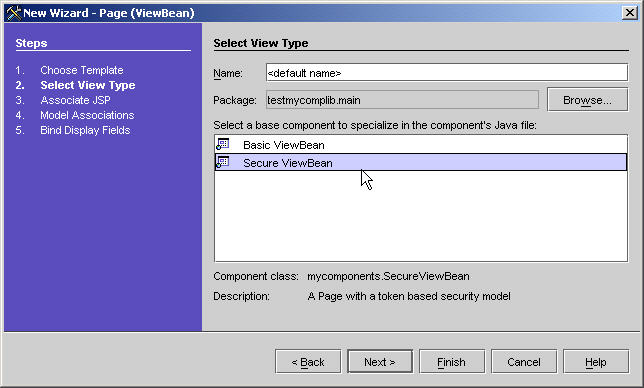Click the Package: label
Screen dimensions: 644x388
[235, 101]
